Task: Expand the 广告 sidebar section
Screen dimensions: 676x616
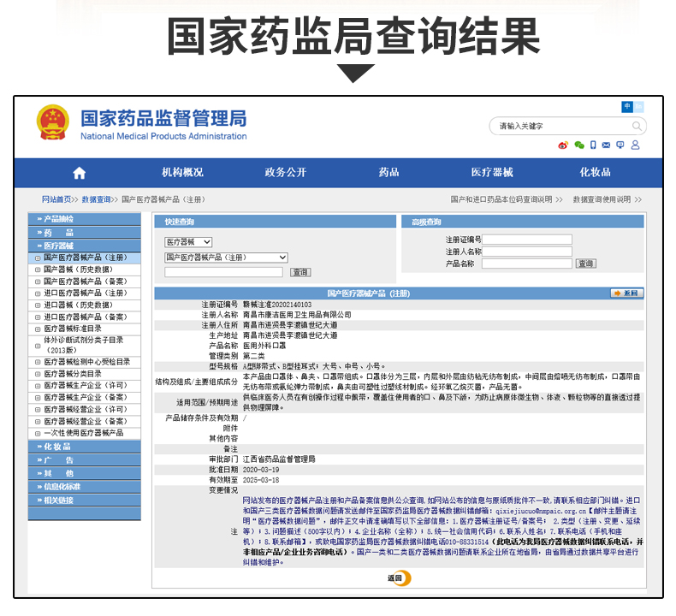Action: tap(85, 460)
